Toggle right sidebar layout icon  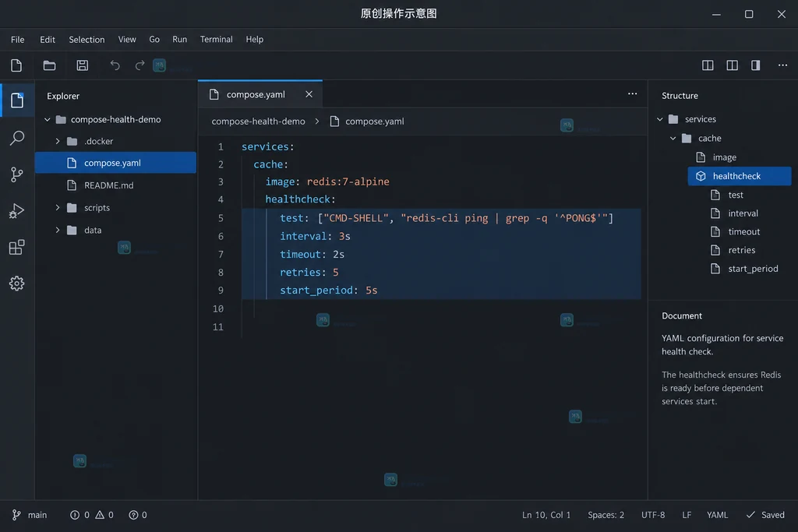756,65
